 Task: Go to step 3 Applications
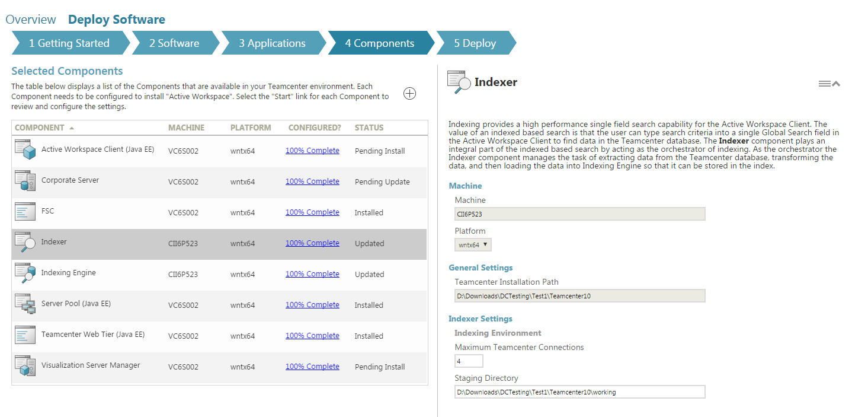tap(273, 43)
